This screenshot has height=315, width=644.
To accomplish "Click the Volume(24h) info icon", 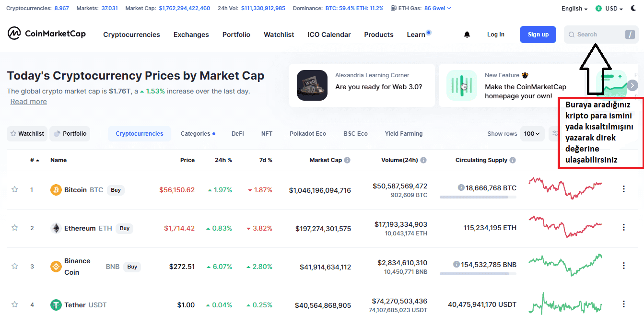I will tap(423, 160).
